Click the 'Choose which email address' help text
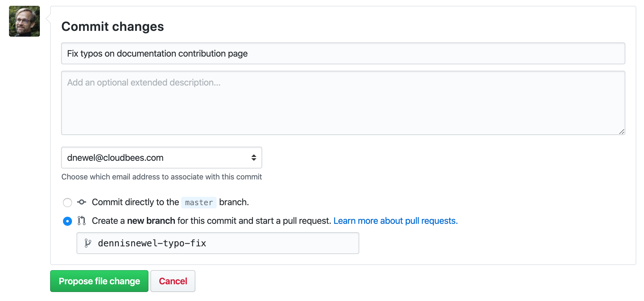644x301 pixels. pos(161,177)
